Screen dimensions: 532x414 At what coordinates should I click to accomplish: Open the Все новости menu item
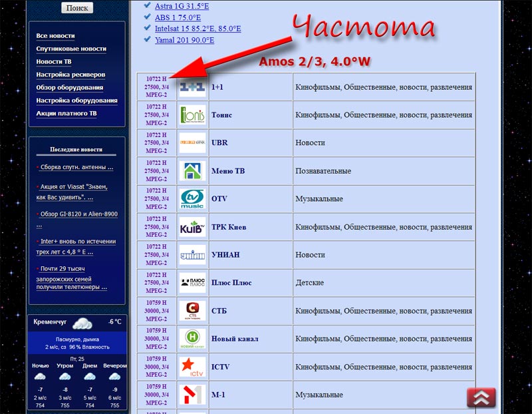tap(55, 36)
